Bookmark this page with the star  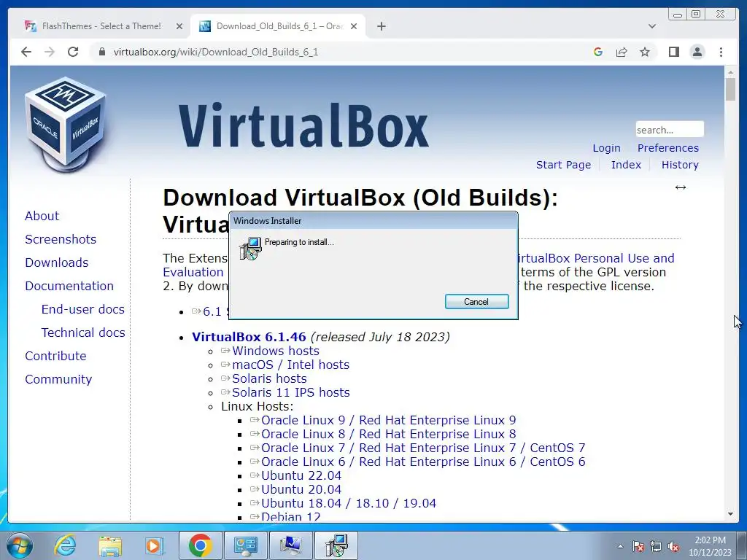tap(645, 52)
